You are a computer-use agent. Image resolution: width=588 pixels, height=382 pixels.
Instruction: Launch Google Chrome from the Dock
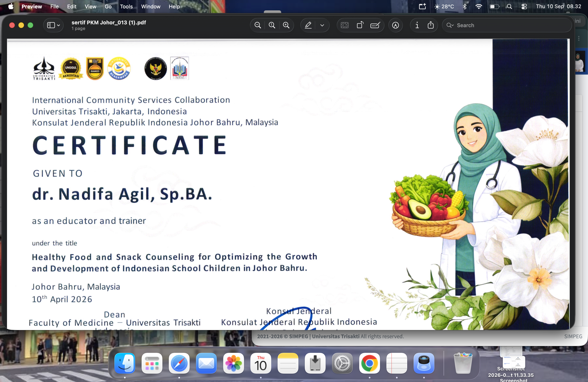[x=369, y=363]
